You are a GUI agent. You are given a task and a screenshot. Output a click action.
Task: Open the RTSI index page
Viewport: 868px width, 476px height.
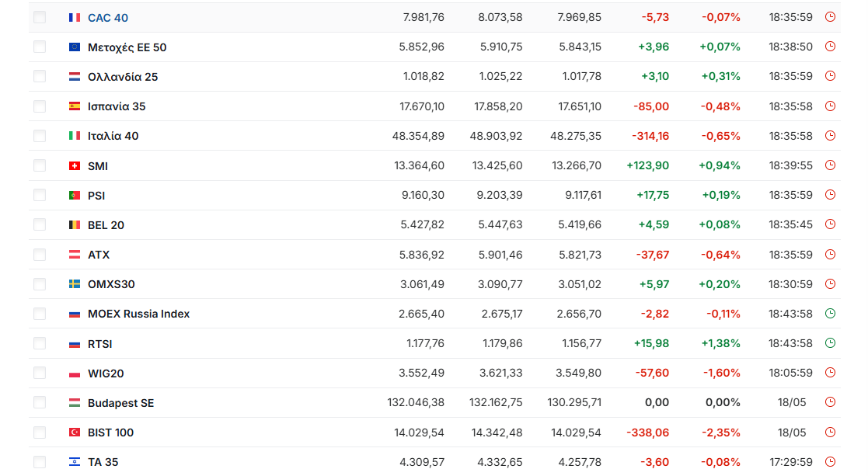click(x=99, y=344)
